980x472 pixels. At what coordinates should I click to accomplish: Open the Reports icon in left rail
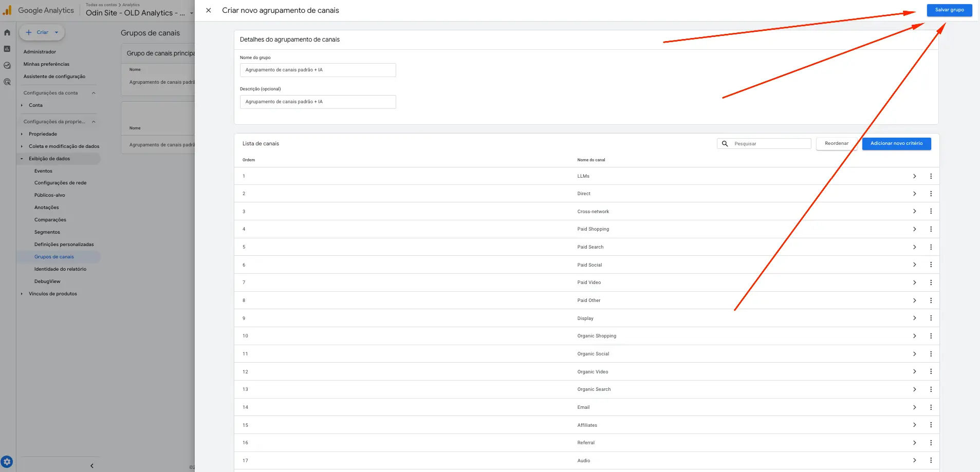pos(7,49)
